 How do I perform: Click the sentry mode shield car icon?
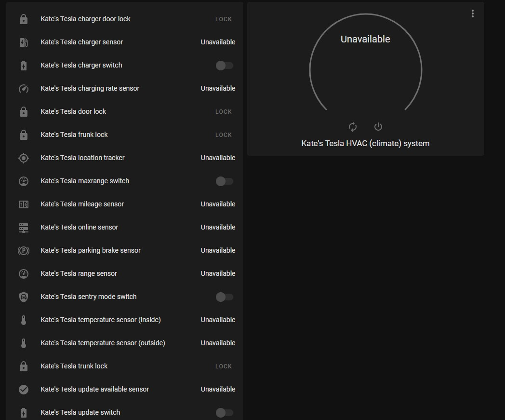tap(24, 297)
